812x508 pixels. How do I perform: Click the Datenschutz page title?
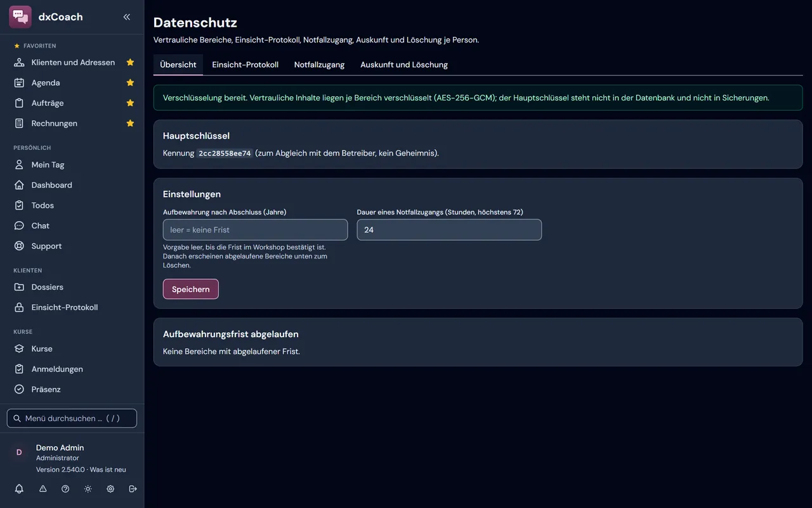click(x=195, y=22)
